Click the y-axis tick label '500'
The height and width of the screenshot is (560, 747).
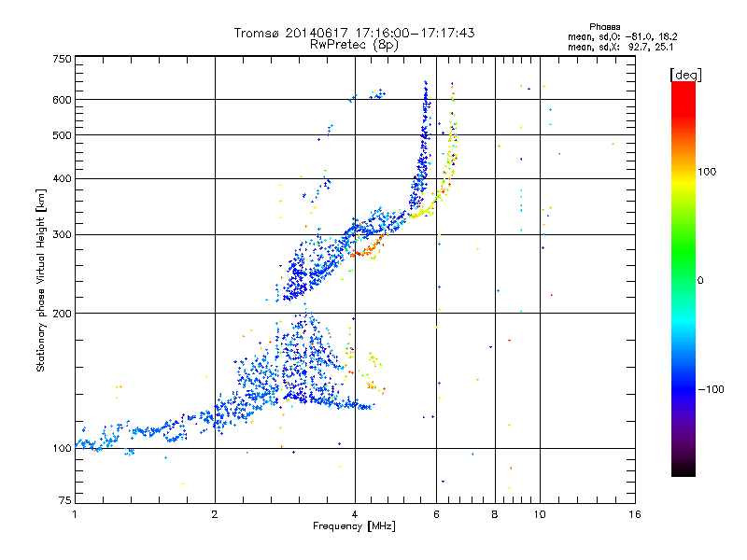[x=62, y=135]
